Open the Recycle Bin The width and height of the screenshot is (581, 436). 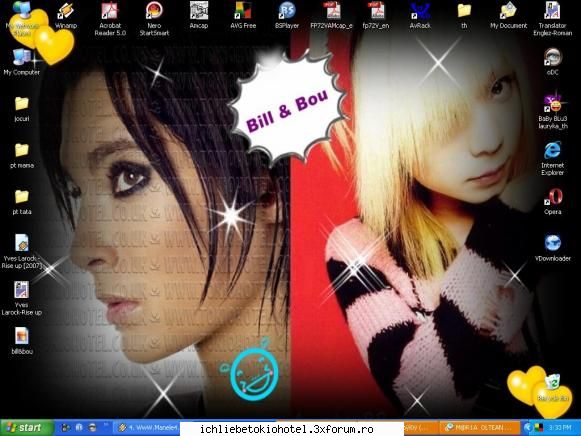(552, 388)
